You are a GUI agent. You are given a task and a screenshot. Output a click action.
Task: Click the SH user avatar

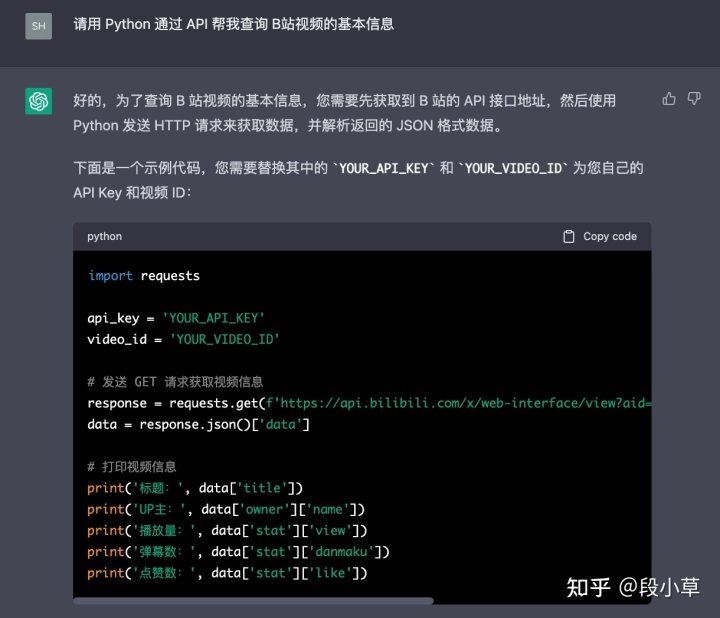[39, 26]
